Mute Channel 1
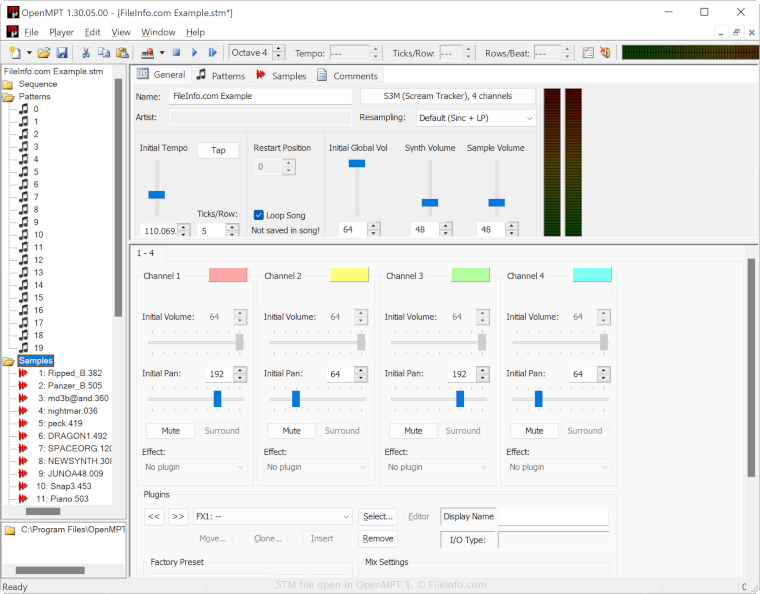The height and width of the screenshot is (594, 760). (x=170, y=431)
